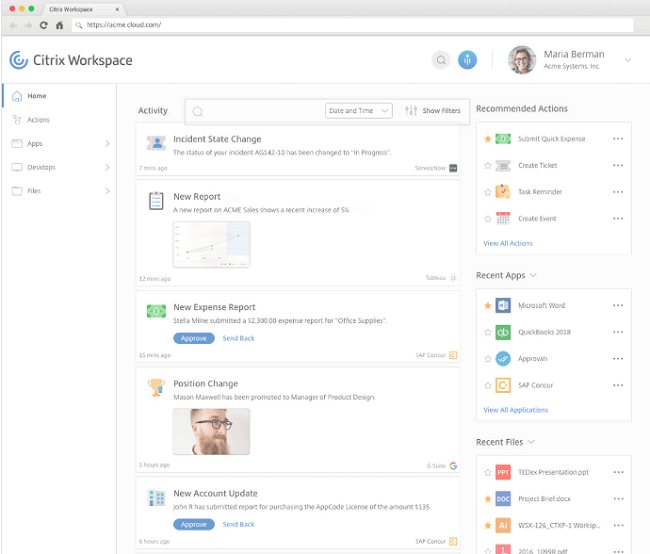Select Apps in the sidebar
The image size is (650, 554).
click(59, 143)
